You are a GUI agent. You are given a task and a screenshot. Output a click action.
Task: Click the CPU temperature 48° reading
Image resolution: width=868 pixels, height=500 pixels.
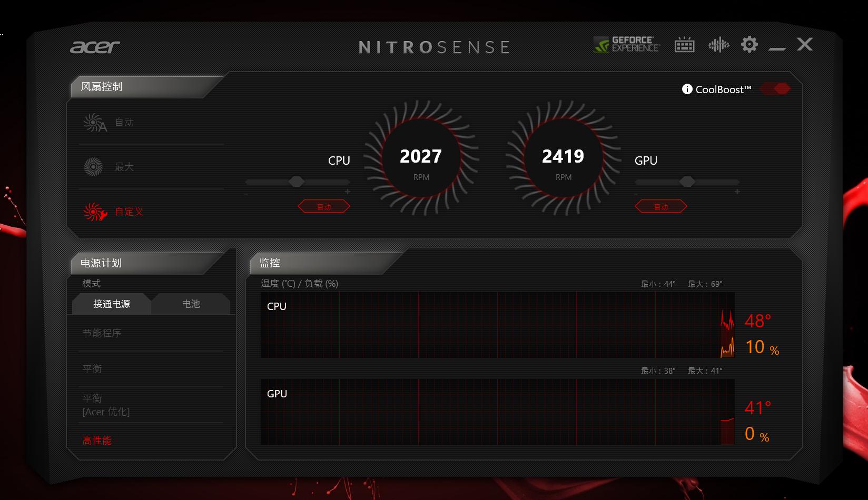(x=758, y=321)
